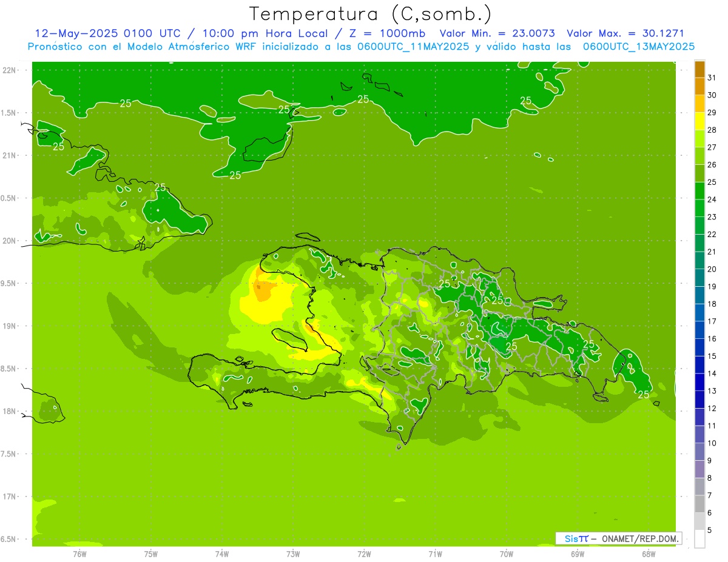Click the 22N latitude label
The image size is (728, 562).
coord(9,70)
